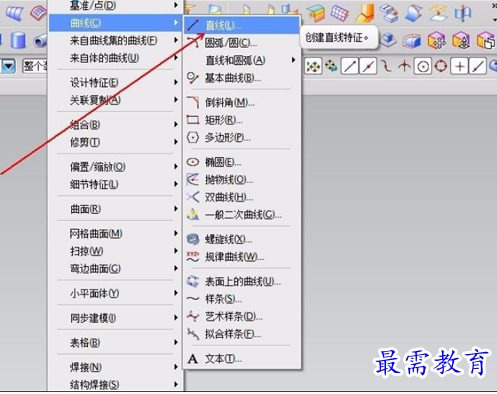The height and width of the screenshot is (394, 497).
Task: Click the purple grid mesh surface icon
Action: 339,13
